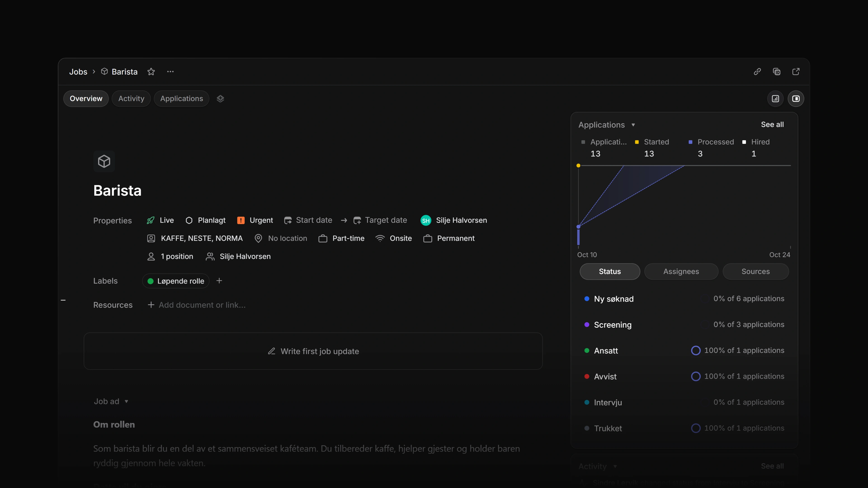Click the Løpende rolle label chip
868x488 pixels.
pyautogui.click(x=176, y=281)
